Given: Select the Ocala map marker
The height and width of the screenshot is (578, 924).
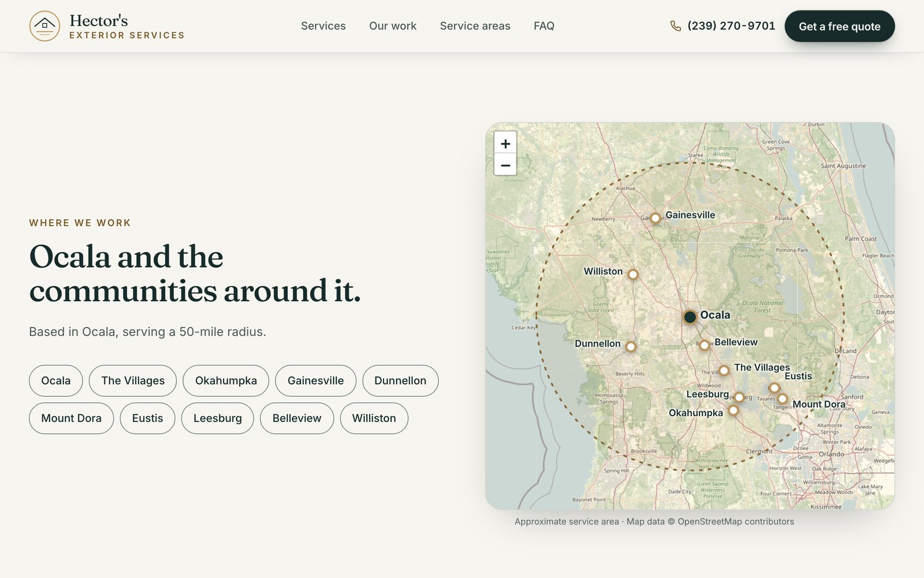Looking at the screenshot, I should (690, 317).
